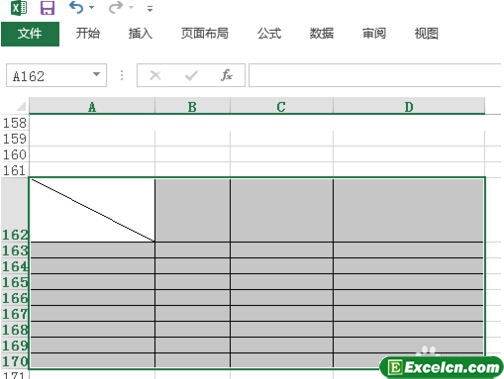Undo the last action
Viewport: 504px width, 379px height.
[76, 7]
